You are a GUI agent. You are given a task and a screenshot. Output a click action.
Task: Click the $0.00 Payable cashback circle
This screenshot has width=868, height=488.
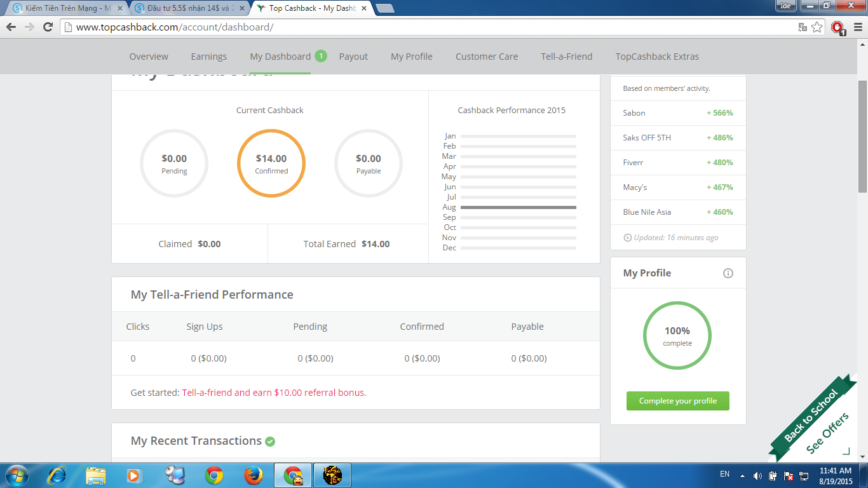pyautogui.click(x=369, y=163)
